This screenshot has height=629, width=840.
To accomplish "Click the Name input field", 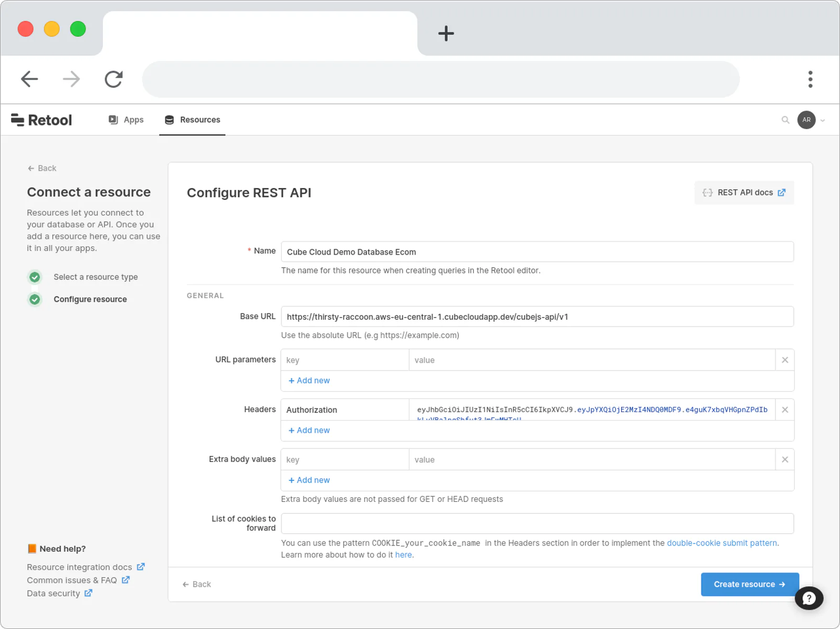I will click(537, 251).
